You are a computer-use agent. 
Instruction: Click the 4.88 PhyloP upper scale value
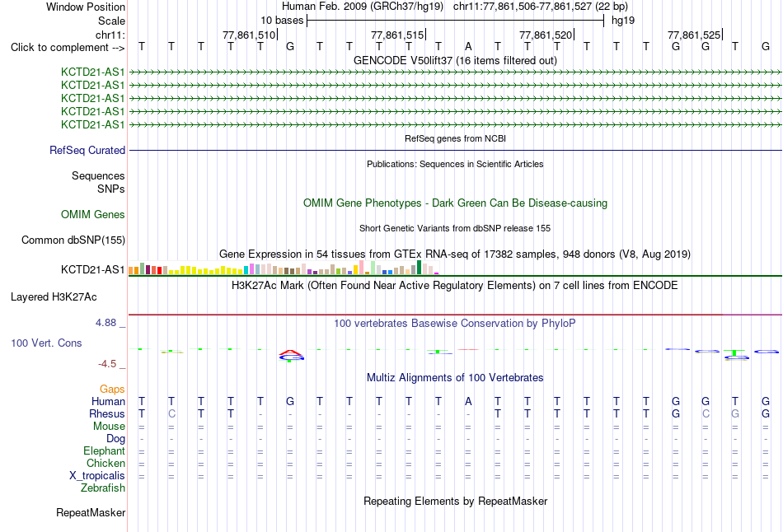[105, 323]
